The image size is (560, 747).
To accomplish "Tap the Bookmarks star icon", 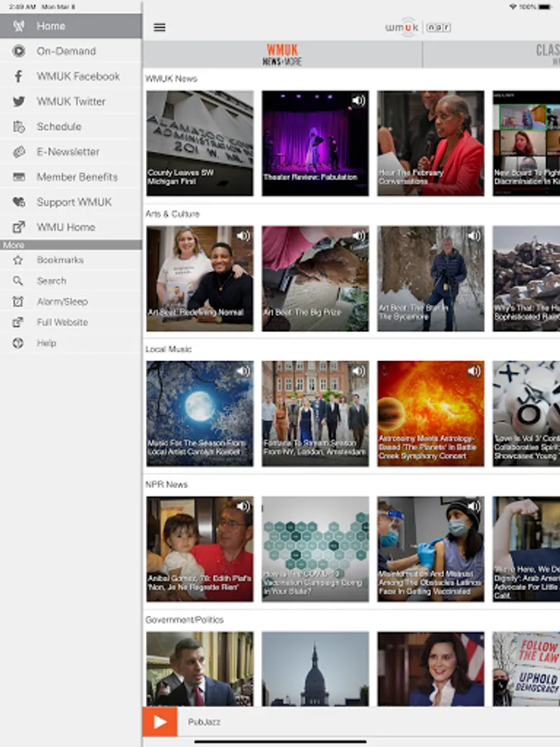I will 18,260.
